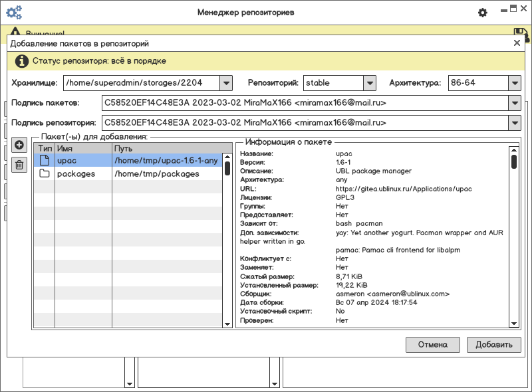This screenshot has width=532, height=392.
Task: Select the packages row in the list
Action: (x=133, y=174)
